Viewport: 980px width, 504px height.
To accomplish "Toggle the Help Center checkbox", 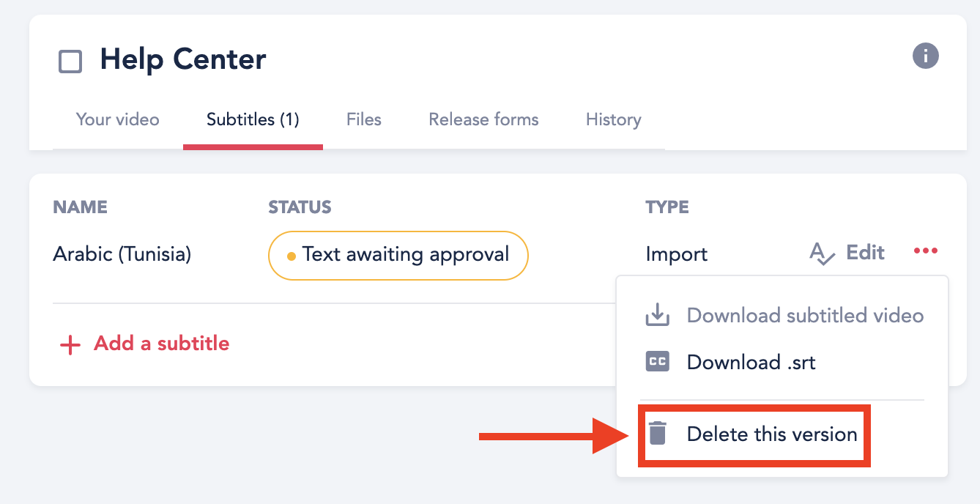I will click(x=70, y=62).
